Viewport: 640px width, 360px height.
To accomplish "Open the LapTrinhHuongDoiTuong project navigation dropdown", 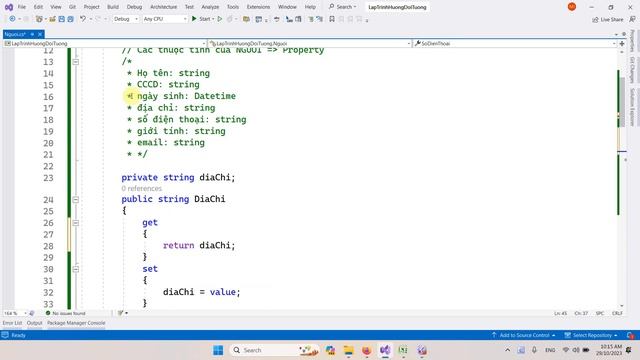I will 105,43.
